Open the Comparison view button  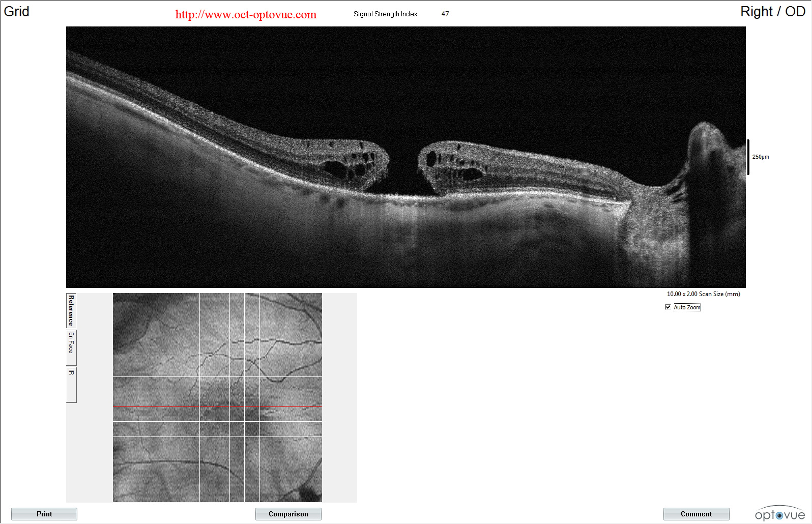pyautogui.click(x=288, y=514)
